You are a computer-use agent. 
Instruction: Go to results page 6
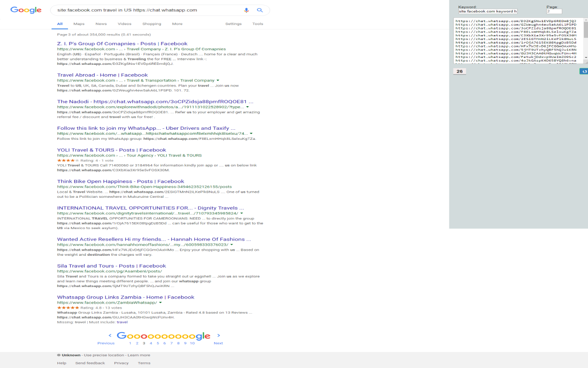click(x=164, y=343)
